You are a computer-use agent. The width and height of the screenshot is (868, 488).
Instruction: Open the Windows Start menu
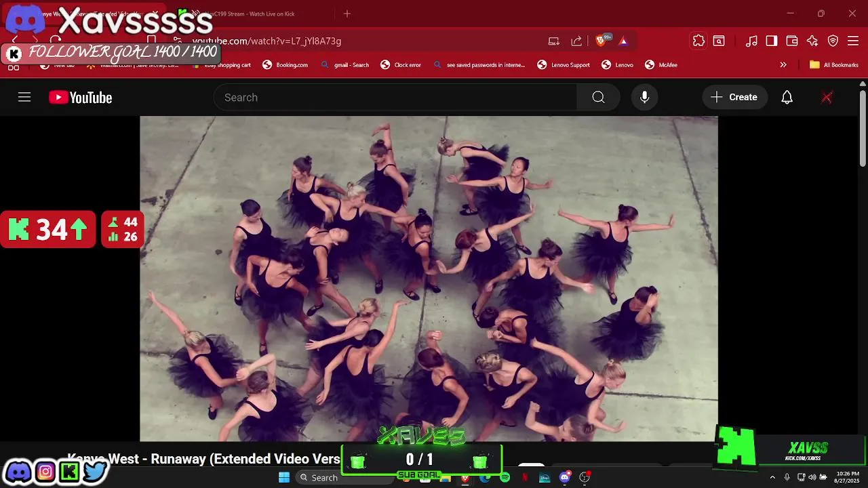click(x=284, y=477)
